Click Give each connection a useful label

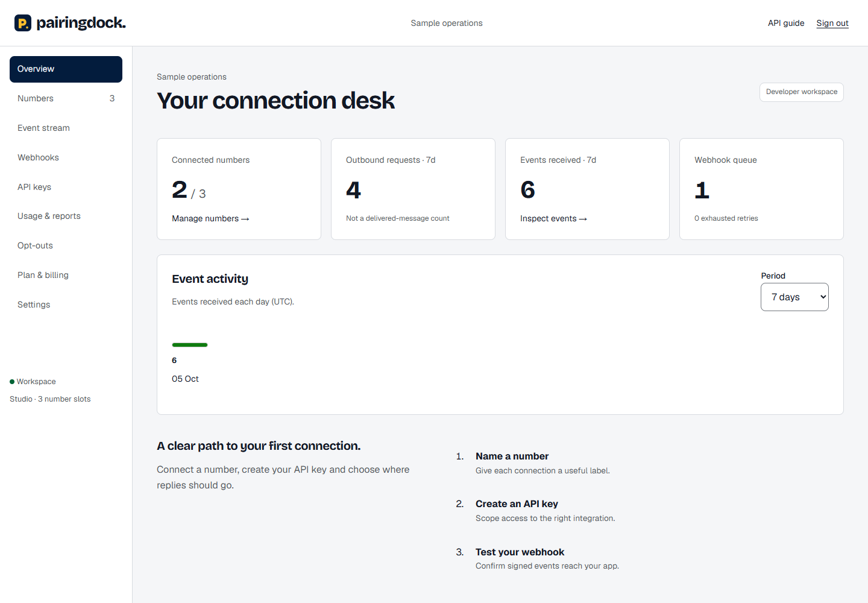pyautogui.click(x=542, y=470)
